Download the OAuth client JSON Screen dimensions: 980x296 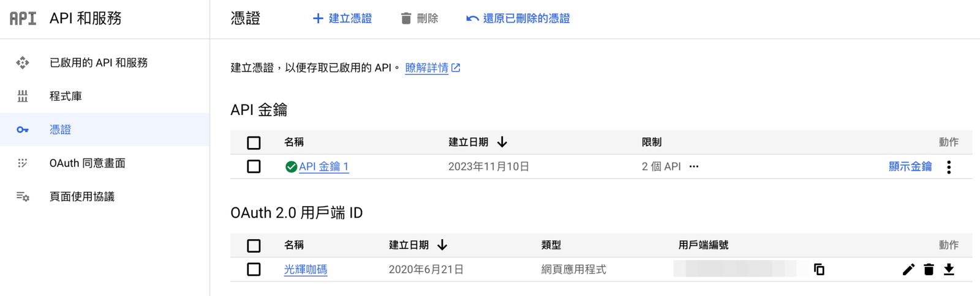point(949,270)
